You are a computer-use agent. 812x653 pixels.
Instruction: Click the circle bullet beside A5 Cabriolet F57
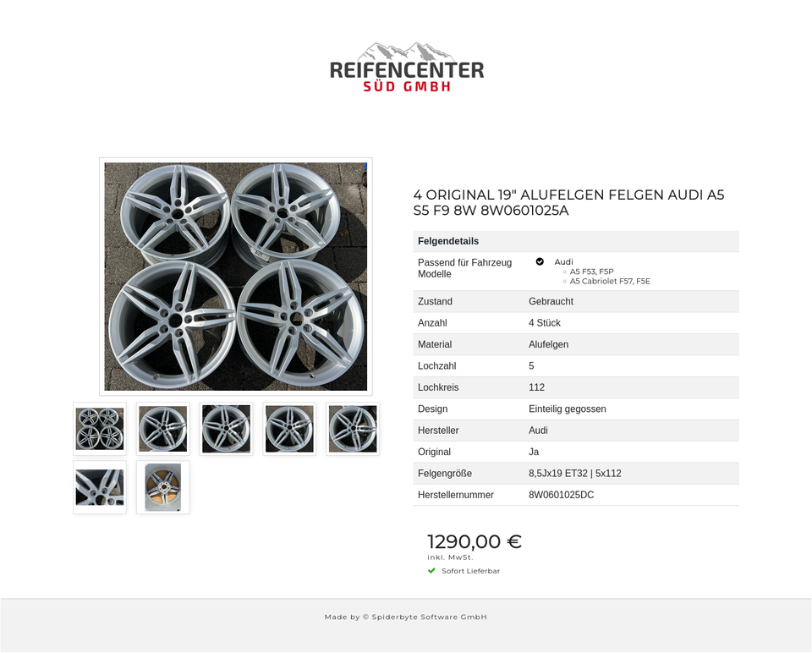[x=564, y=281]
